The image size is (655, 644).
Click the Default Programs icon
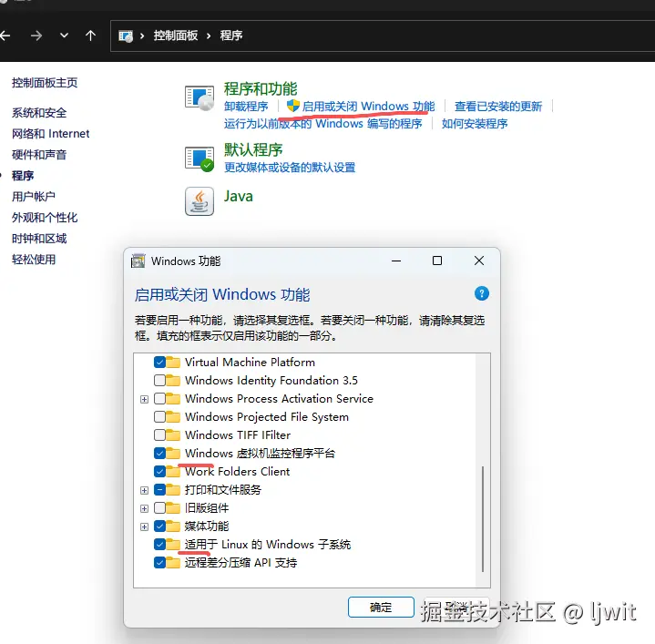pos(200,159)
